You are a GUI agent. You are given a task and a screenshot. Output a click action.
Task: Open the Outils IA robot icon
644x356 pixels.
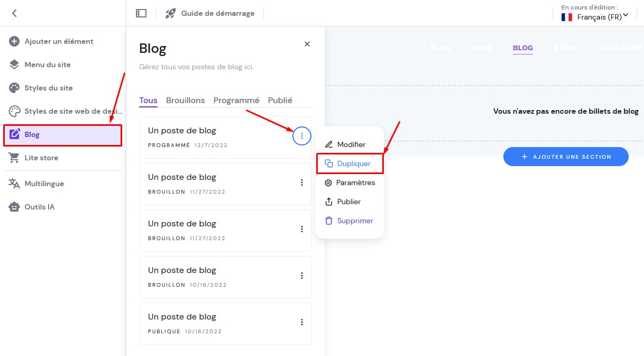[x=14, y=207]
